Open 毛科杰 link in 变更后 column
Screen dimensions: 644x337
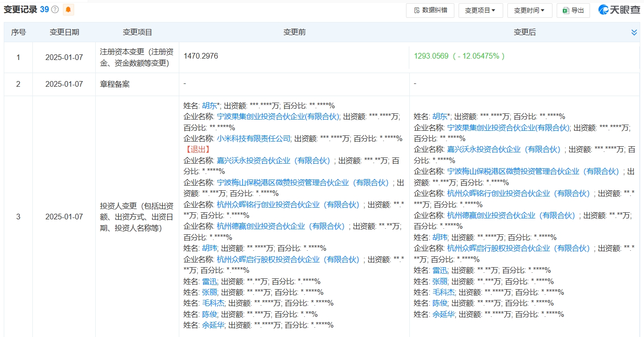tap(444, 292)
